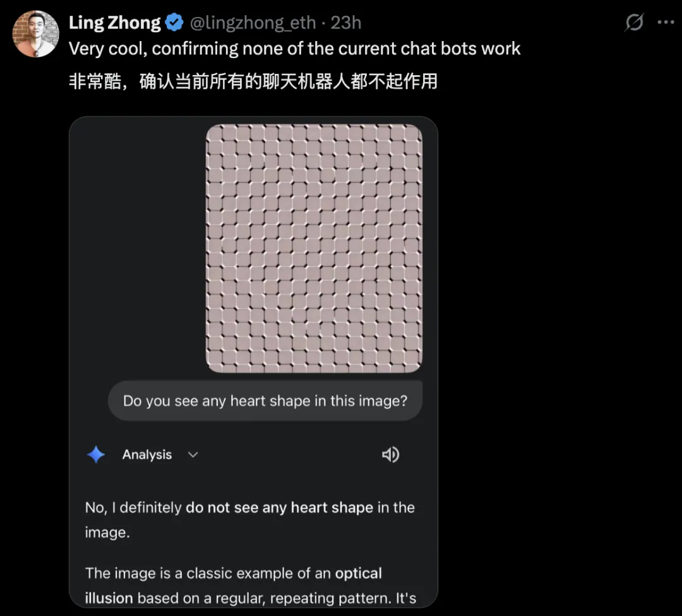The image size is (682, 616).
Task: Click the 'Do you see any heart shape' message bubble
Action: coord(265,401)
